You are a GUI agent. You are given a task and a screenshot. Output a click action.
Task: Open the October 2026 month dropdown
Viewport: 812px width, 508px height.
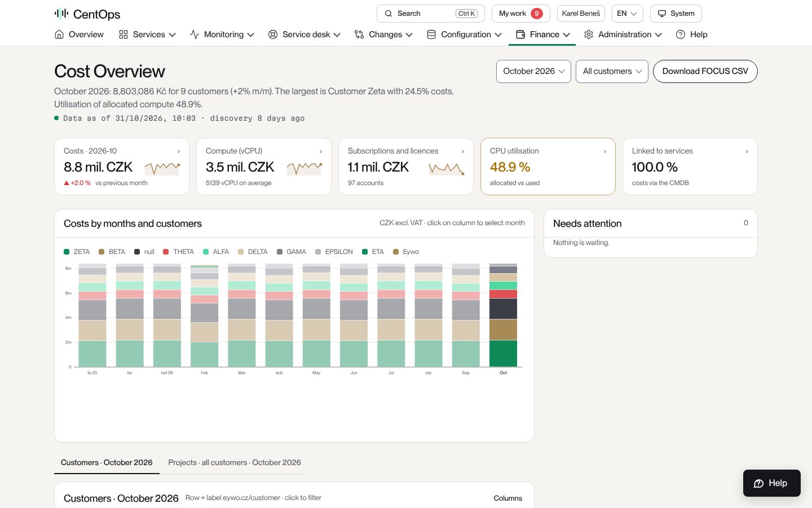point(533,71)
